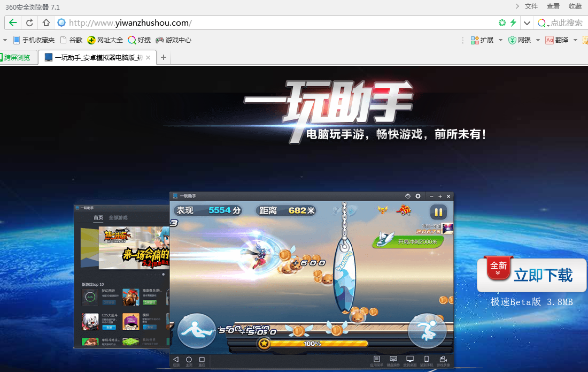Open the 收藏 menu
This screenshot has height=372, width=588.
pos(575,6)
